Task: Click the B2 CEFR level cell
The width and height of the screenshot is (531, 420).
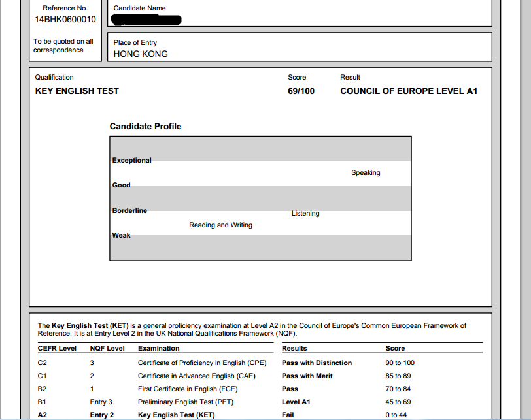Action: click(43, 389)
